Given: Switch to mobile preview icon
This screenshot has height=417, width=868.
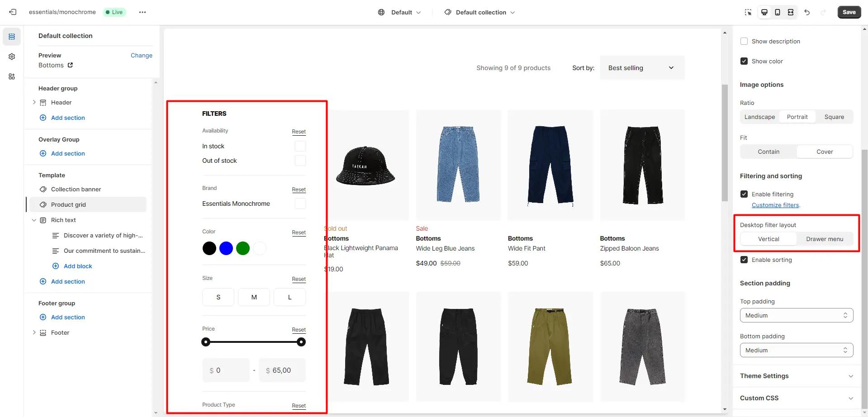Looking at the screenshot, I should (777, 12).
